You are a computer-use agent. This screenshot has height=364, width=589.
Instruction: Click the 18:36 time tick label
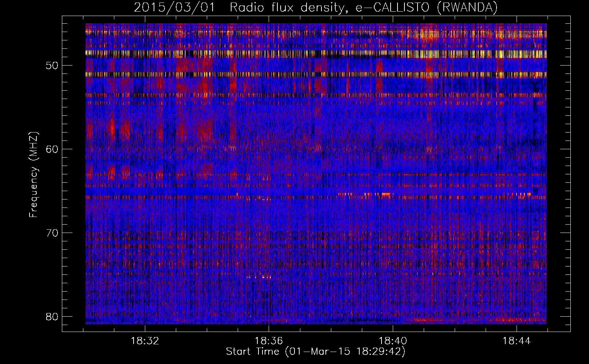coord(269,341)
